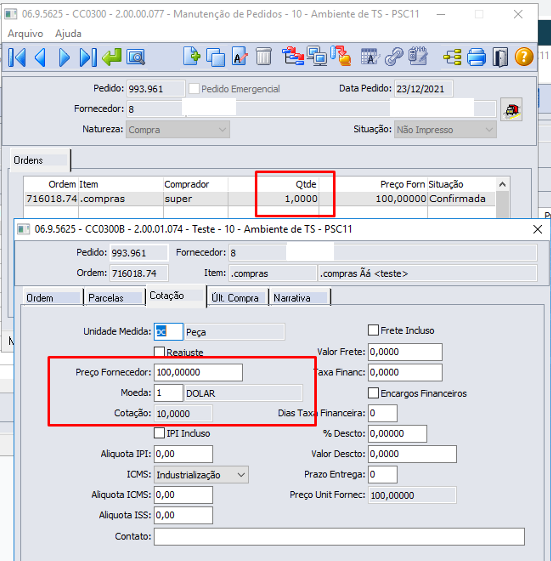The width and height of the screenshot is (551, 561).
Task: Open the Natureza Compra dropdown
Action: (x=178, y=129)
